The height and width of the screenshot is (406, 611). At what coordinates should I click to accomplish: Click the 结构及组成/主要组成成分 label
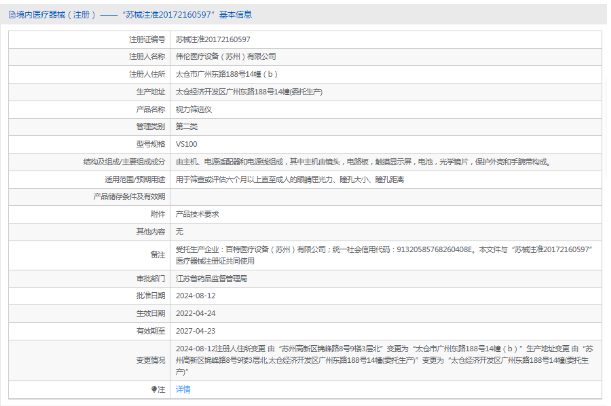point(124,162)
